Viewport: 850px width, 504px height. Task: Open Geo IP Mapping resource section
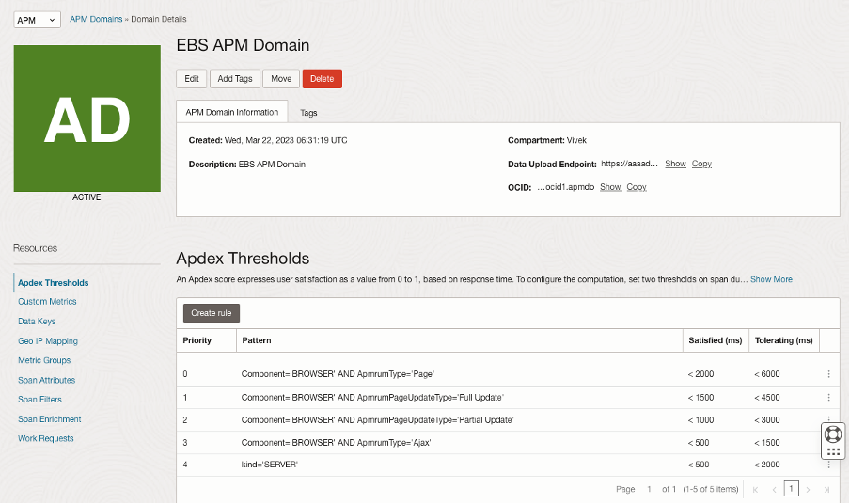click(48, 341)
